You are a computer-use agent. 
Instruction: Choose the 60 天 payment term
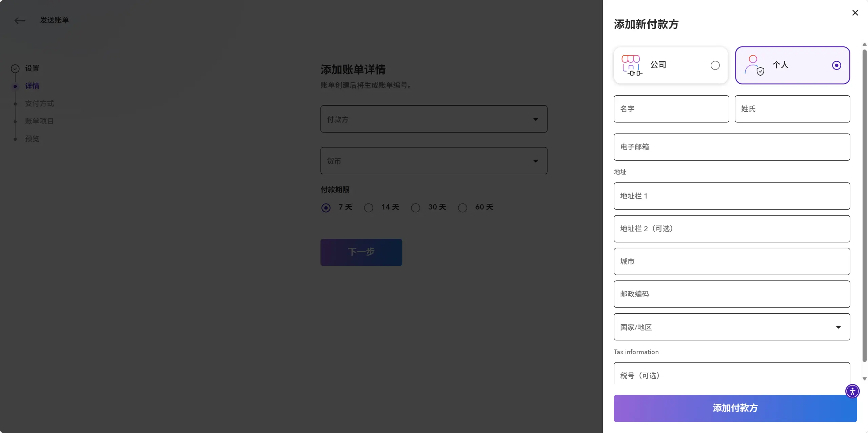coord(462,208)
